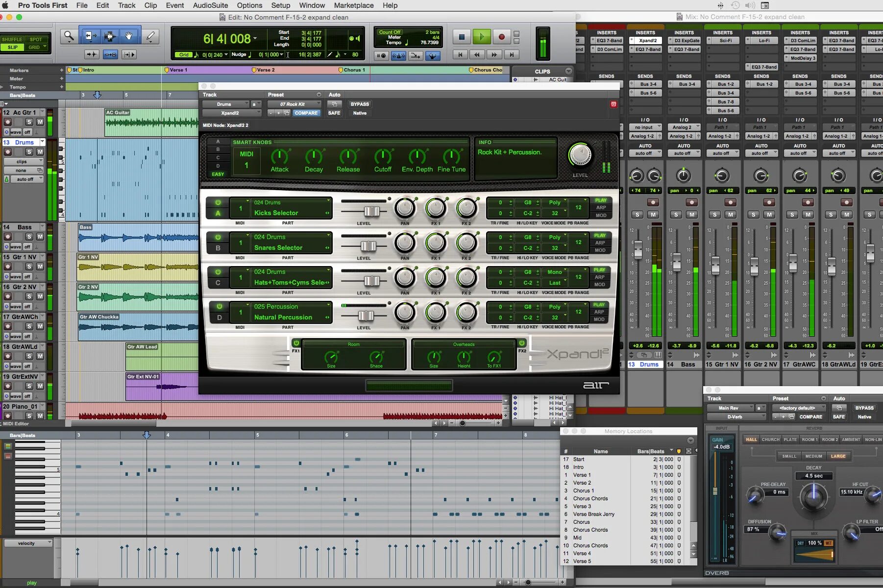Select the Pencil tool
Viewport: 883px width, 588px height.
pyautogui.click(x=151, y=36)
